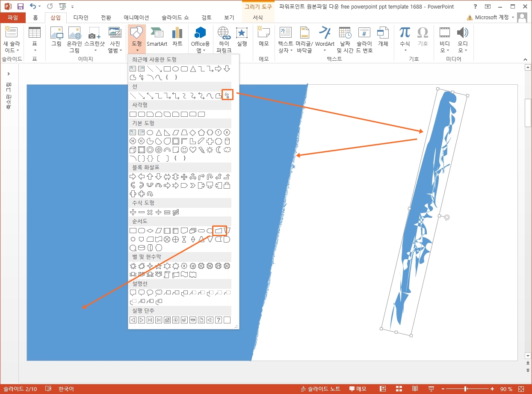
Task: Select the Sun shape
Action: [x=210, y=150]
